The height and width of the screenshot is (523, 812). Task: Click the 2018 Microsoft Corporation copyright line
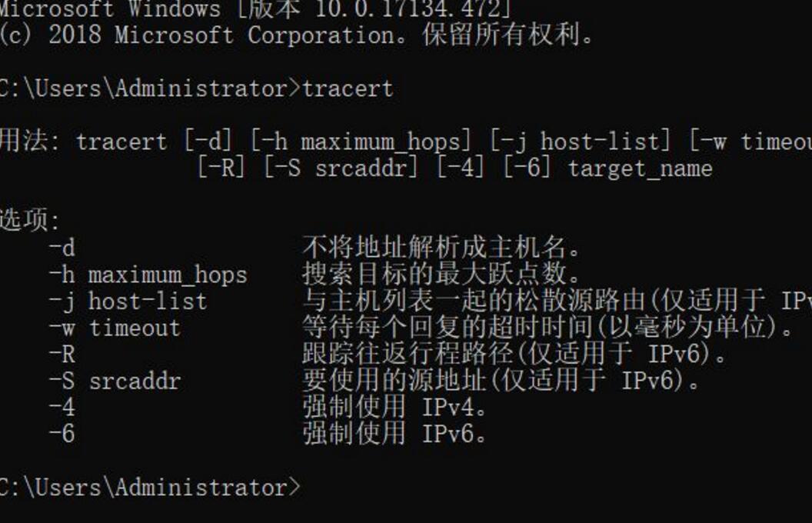pyautogui.click(x=296, y=35)
